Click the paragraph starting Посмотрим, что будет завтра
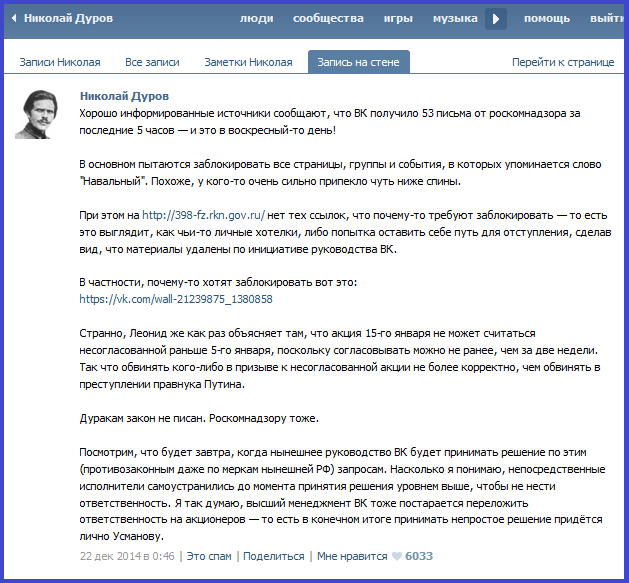The width and height of the screenshot is (629, 583). (342, 494)
